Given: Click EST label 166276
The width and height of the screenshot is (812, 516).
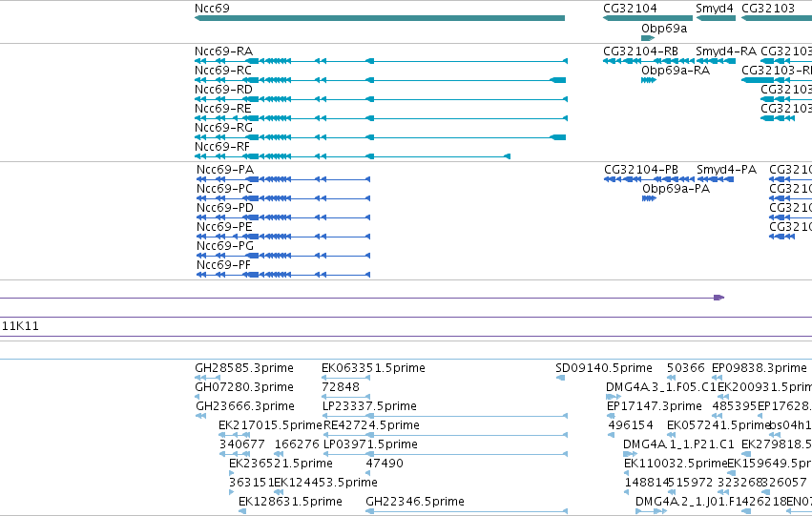Looking at the screenshot, I should pyautogui.click(x=297, y=444).
